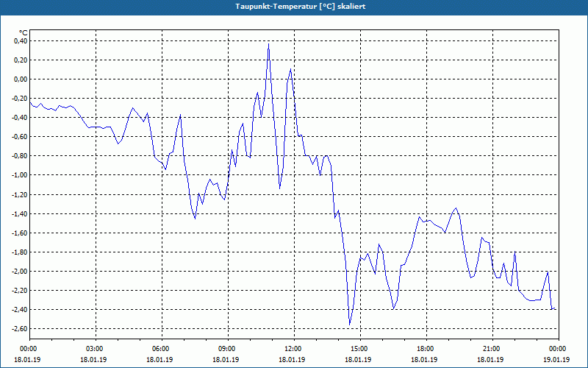Click the -2,60 y-axis label
The width and height of the screenshot is (588, 368).
[x=19, y=328]
